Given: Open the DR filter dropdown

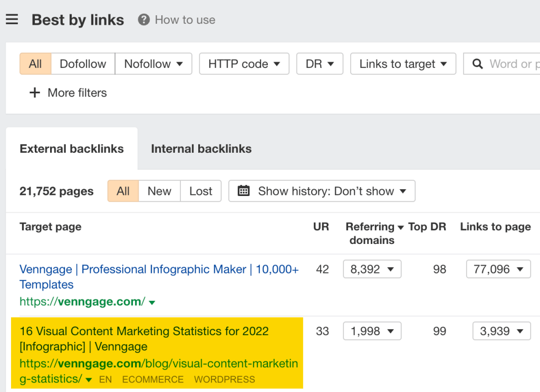Looking at the screenshot, I should click(320, 64).
